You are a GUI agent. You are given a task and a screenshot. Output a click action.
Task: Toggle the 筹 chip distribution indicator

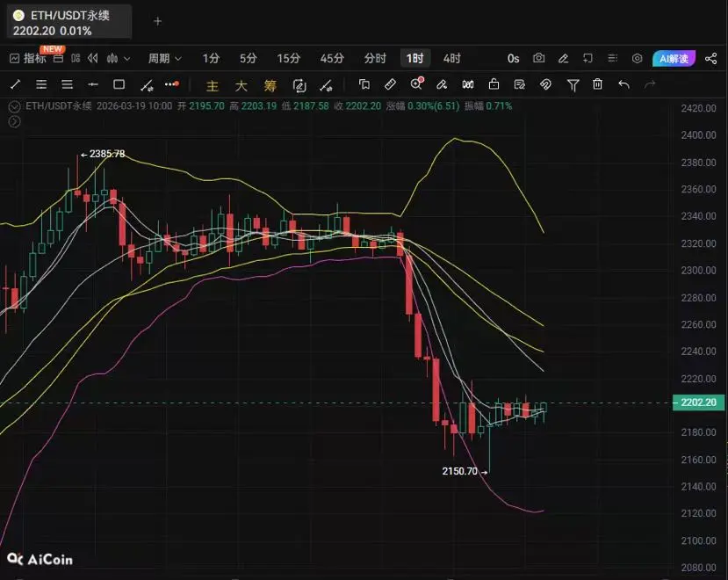pyautogui.click(x=270, y=85)
